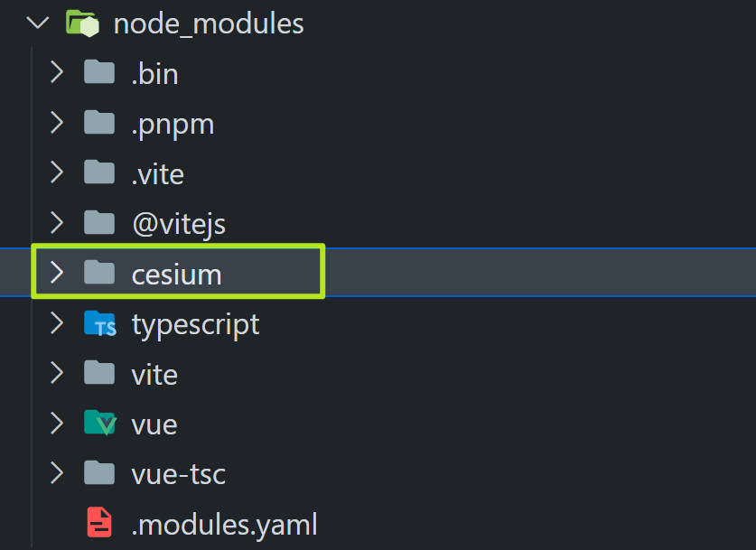The width and height of the screenshot is (756, 550).
Task: Select the .modules.yaml file name
Action: [x=224, y=525]
